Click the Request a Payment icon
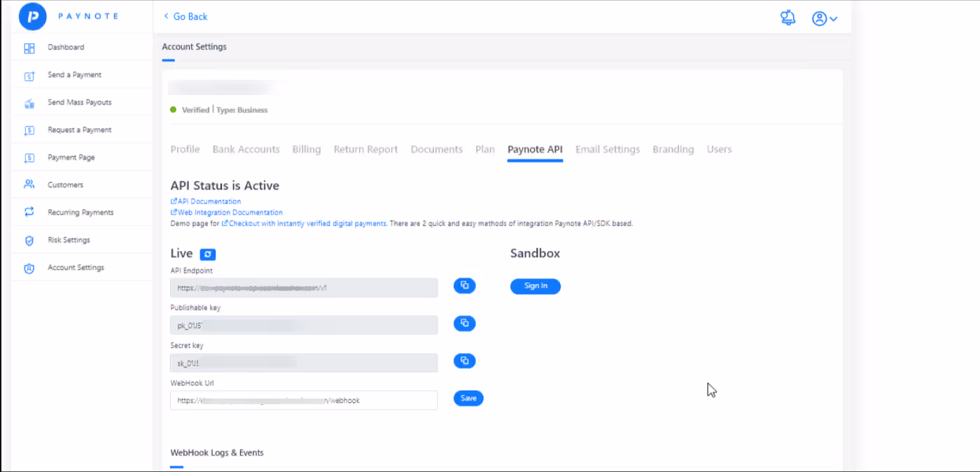The image size is (980, 472). click(x=29, y=131)
